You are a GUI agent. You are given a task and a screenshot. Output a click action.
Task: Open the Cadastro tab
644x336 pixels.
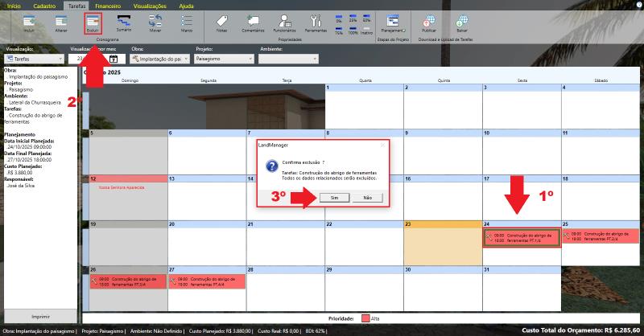[44, 5]
